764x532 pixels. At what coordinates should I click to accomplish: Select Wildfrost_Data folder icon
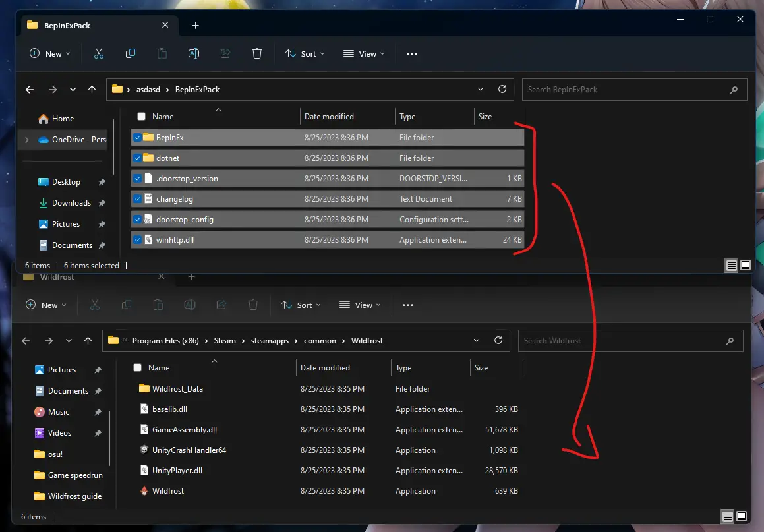(x=144, y=388)
